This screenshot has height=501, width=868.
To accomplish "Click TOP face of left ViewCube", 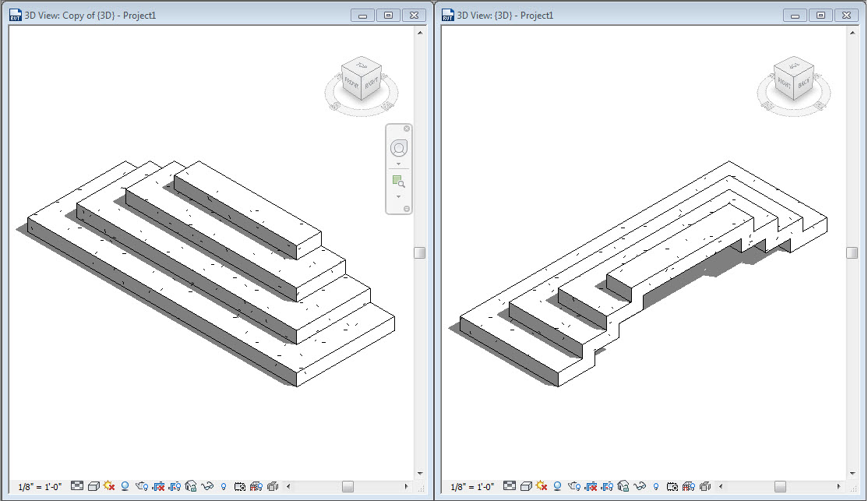I will point(362,65).
